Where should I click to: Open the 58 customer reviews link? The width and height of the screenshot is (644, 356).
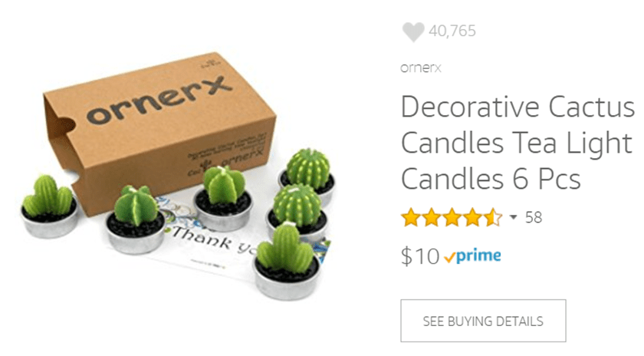[x=534, y=217]
